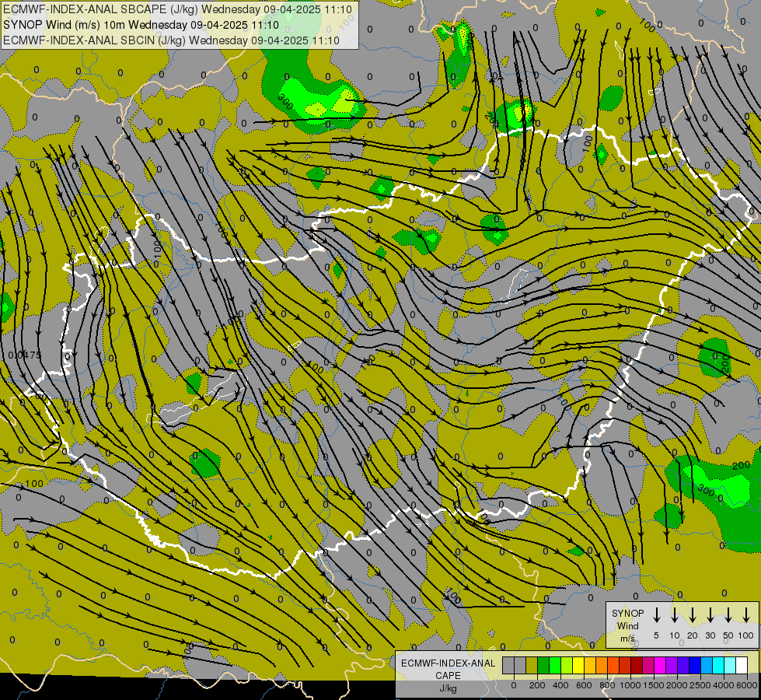Select the bright cyan CAPE legend swatch

point(717,665)
